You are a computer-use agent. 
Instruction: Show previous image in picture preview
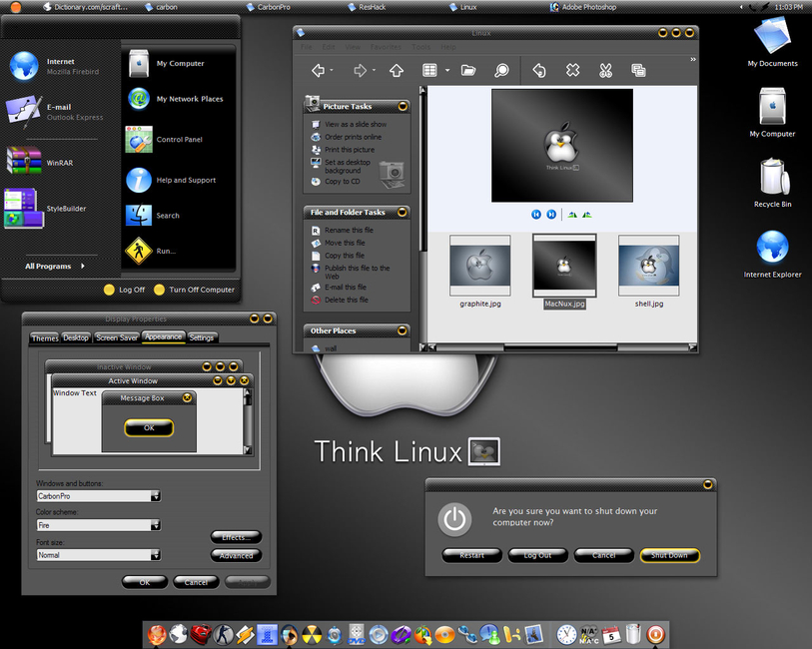[536, 215]
